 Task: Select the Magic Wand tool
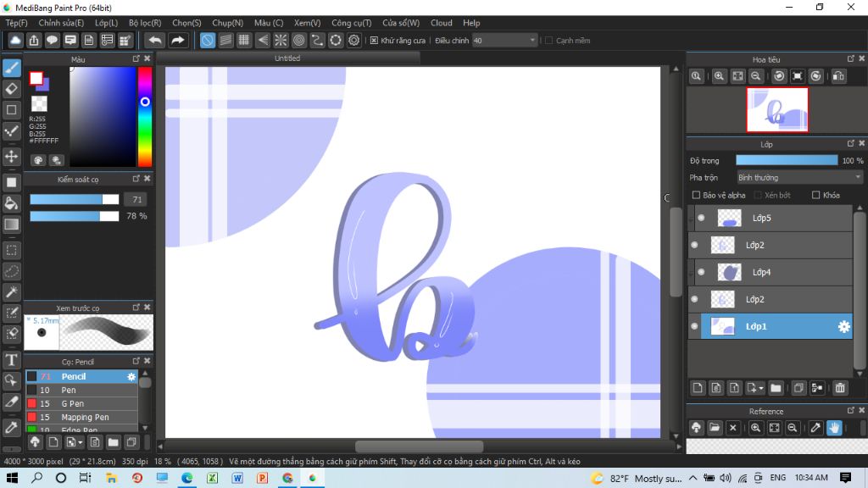coord(12,292)
